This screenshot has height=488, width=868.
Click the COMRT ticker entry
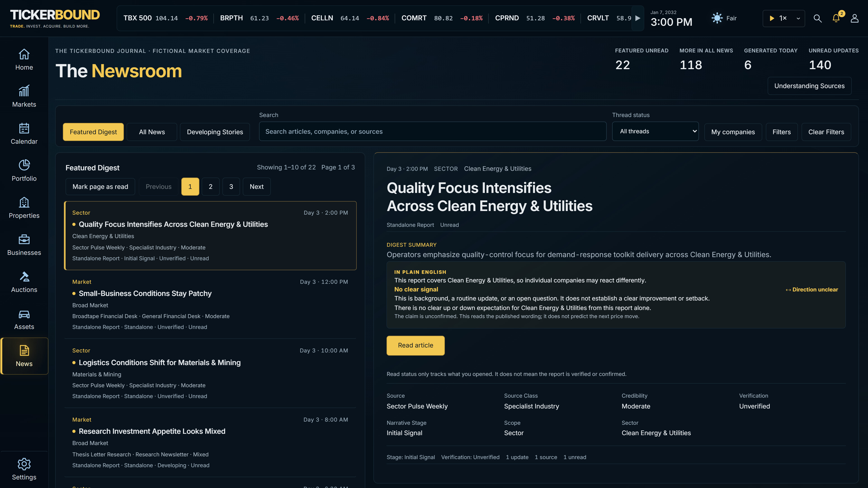[442, 18]
